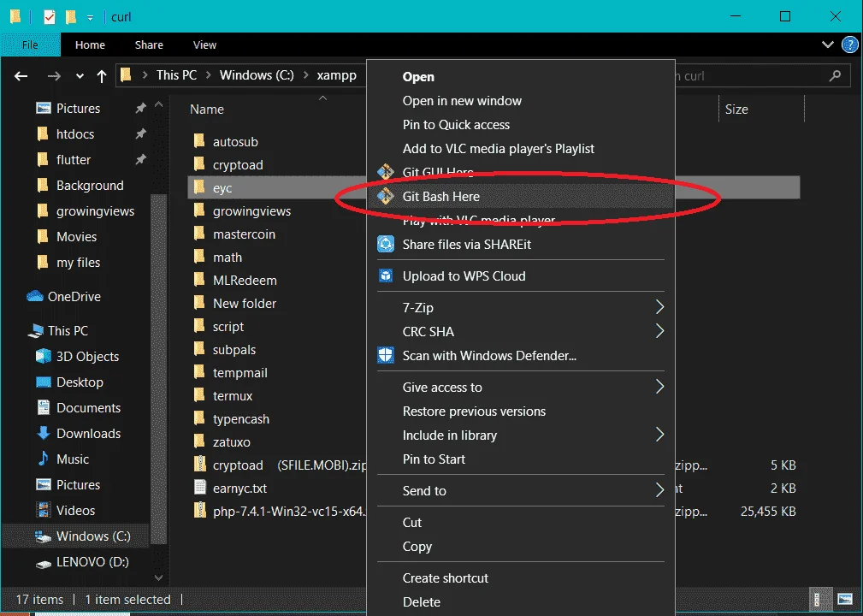Screen dimensions: 863x616
Task: Expand the 7-Zip submenu arrow
Action: pyautogui.click(x=659, y=307)
